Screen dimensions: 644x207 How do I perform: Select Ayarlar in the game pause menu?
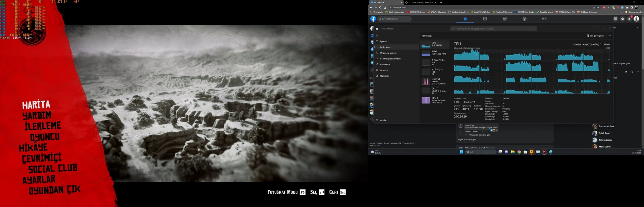coord(39,180)
